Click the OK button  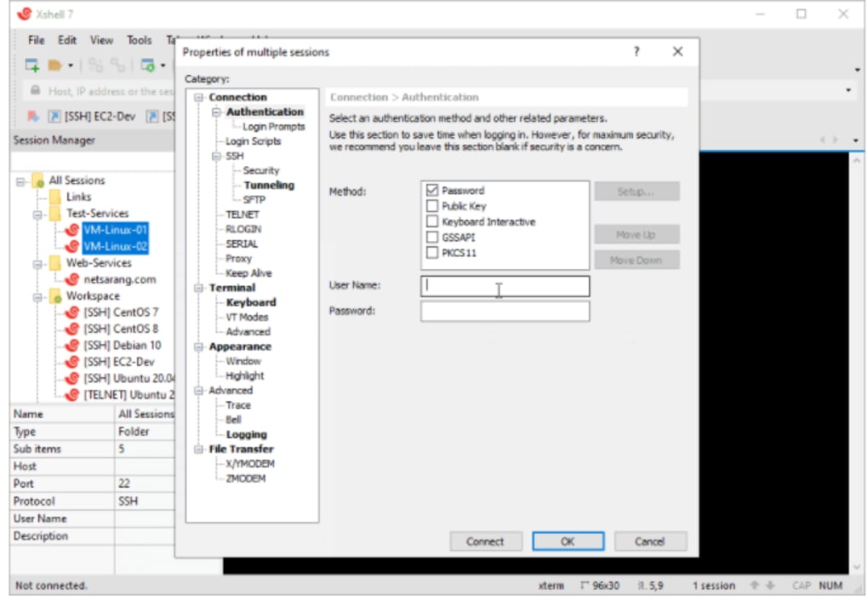point(568,541)
